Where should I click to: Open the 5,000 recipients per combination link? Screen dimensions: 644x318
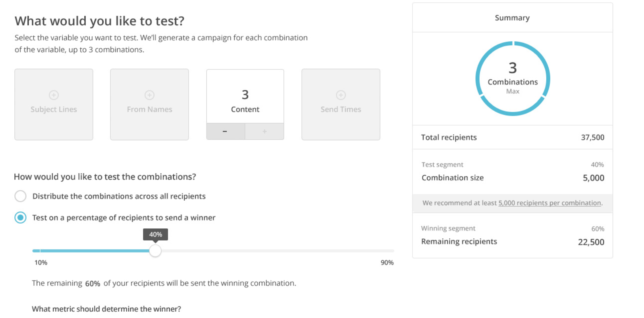tap(550, 203)
